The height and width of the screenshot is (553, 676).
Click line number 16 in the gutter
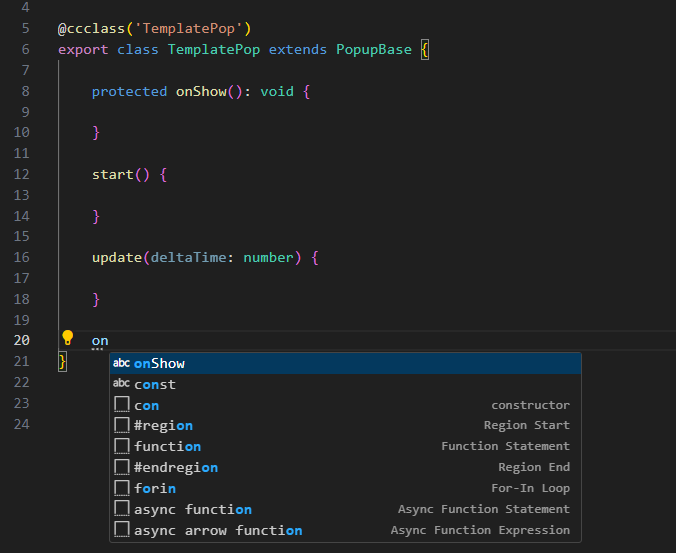click(24, 257)
